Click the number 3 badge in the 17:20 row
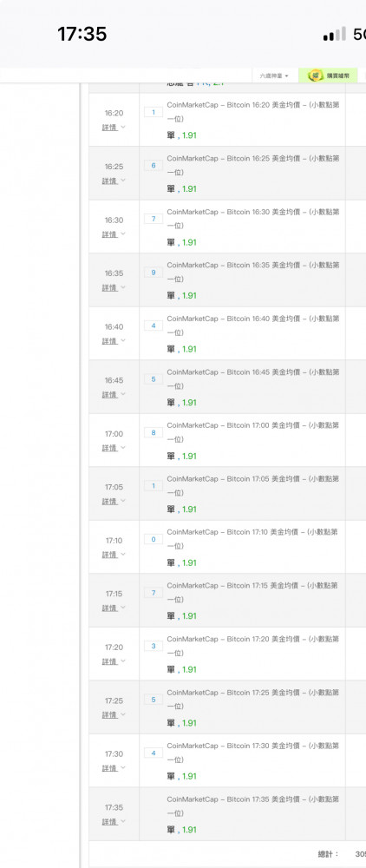The height and width of the screenshot is (868, 366). tap(154, 647)
